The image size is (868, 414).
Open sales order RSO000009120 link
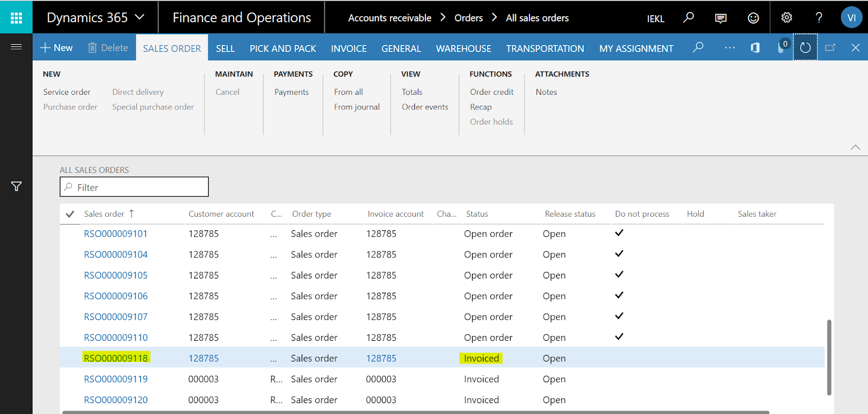coord(116,400)
